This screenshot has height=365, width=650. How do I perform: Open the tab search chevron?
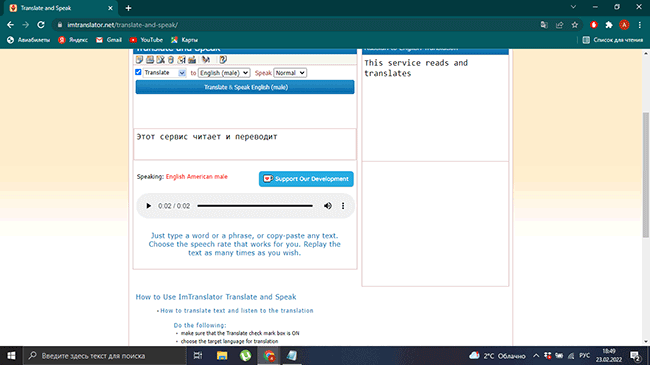click(573, 7)
